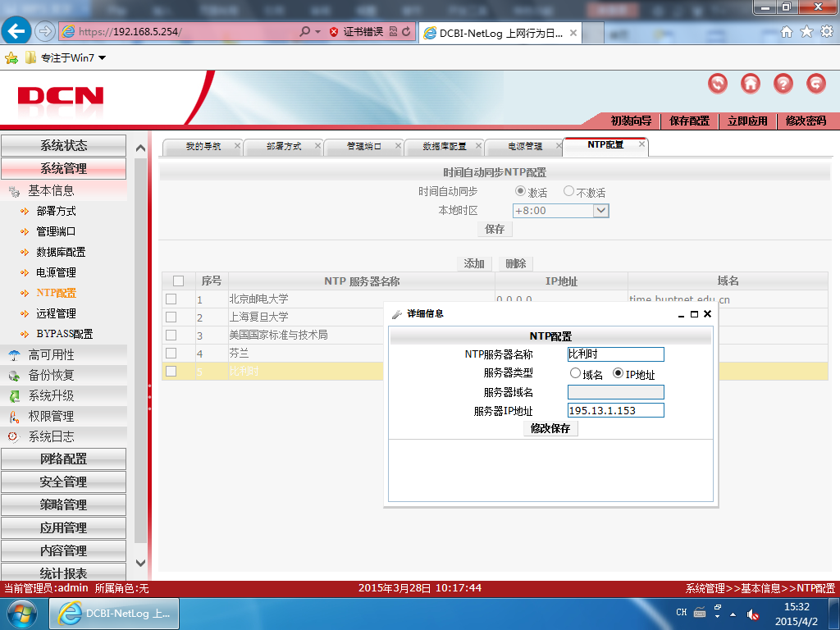Screen dimensions: 840x630
Task: Click the 立即应用 header link
Action: (747, 121)
